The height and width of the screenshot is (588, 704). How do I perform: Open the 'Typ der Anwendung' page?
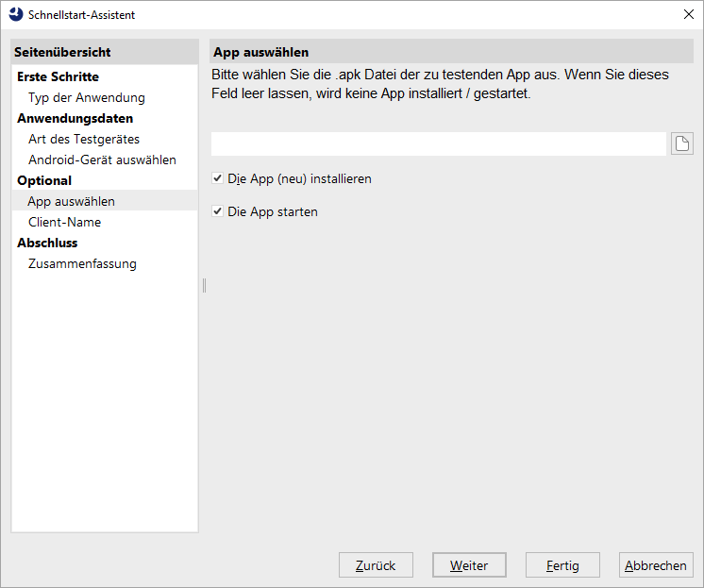pyautogui.click(x=87, y=97)
